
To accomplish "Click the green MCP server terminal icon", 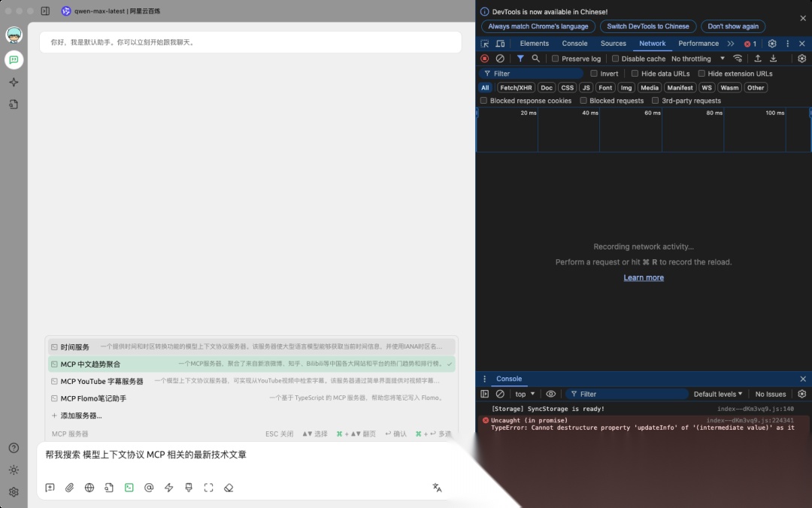I will coord(129,488).
